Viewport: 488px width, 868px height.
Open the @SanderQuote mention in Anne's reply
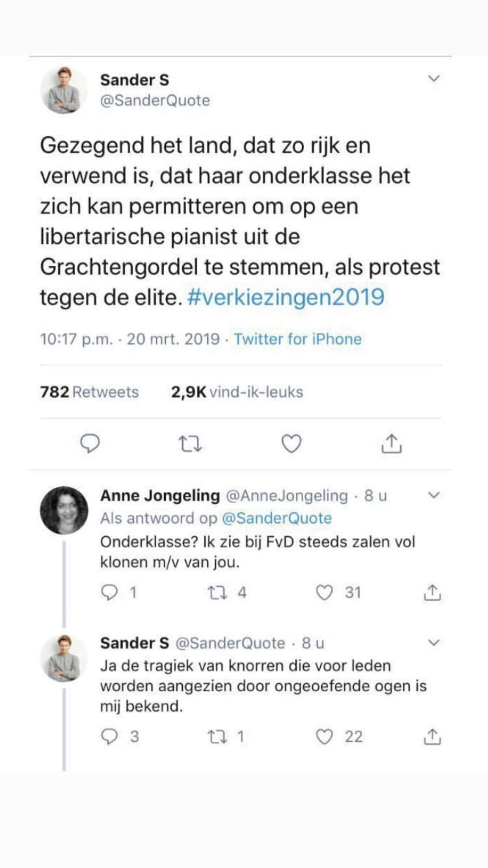click(x=277, y=518)
